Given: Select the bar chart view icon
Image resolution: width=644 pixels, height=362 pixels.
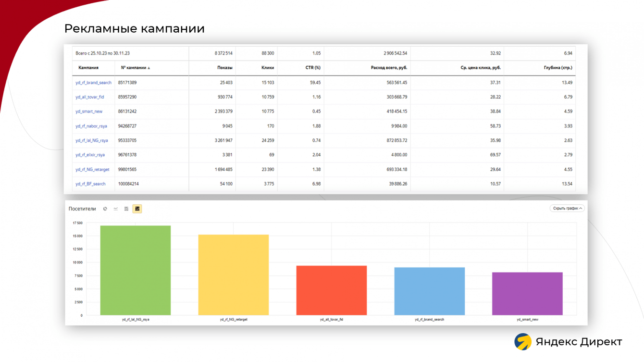Looking at the screenshot, I should (x=137, y=209).
